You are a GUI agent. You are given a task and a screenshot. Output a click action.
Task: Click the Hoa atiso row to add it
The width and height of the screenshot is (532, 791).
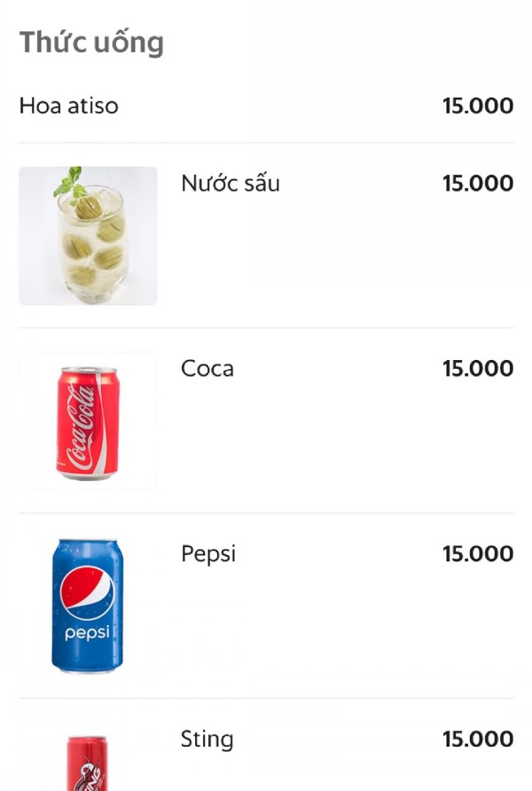[x=266, y=106]
